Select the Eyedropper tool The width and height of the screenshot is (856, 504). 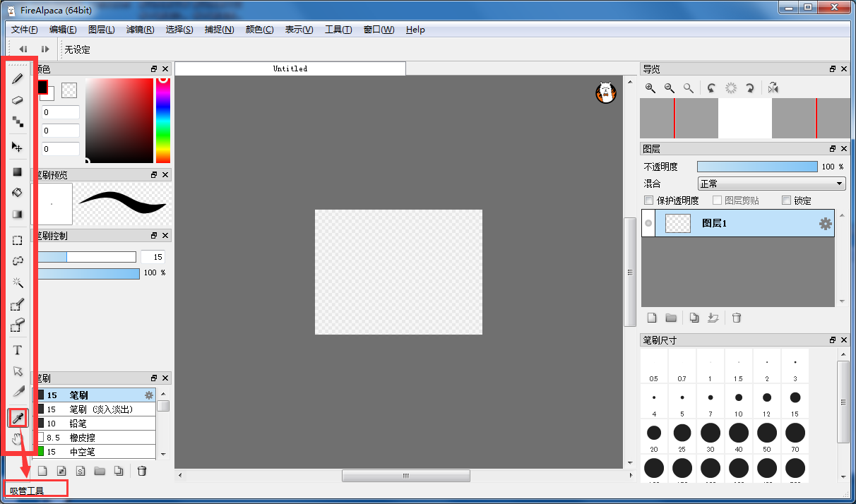point(16,417)
